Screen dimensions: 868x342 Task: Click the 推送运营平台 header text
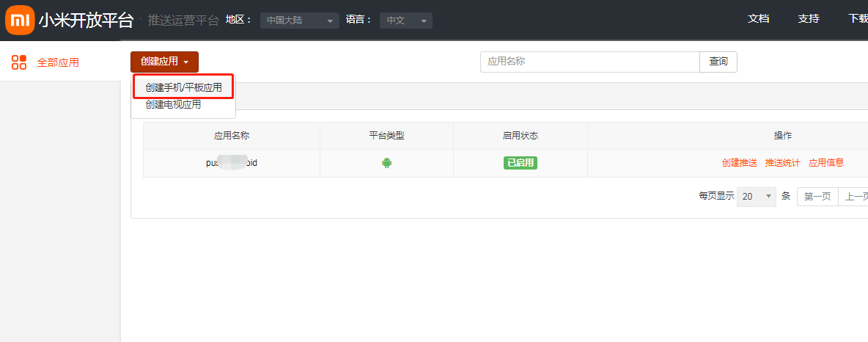point(184,21)
